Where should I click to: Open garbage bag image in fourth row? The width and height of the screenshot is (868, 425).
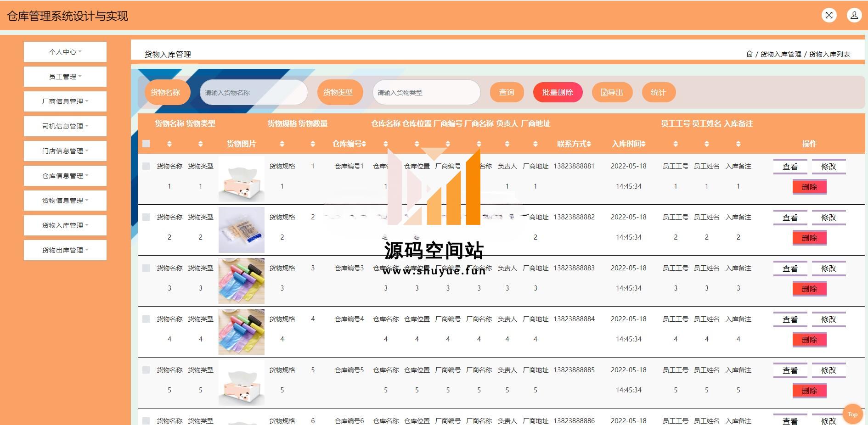point(242,332)
